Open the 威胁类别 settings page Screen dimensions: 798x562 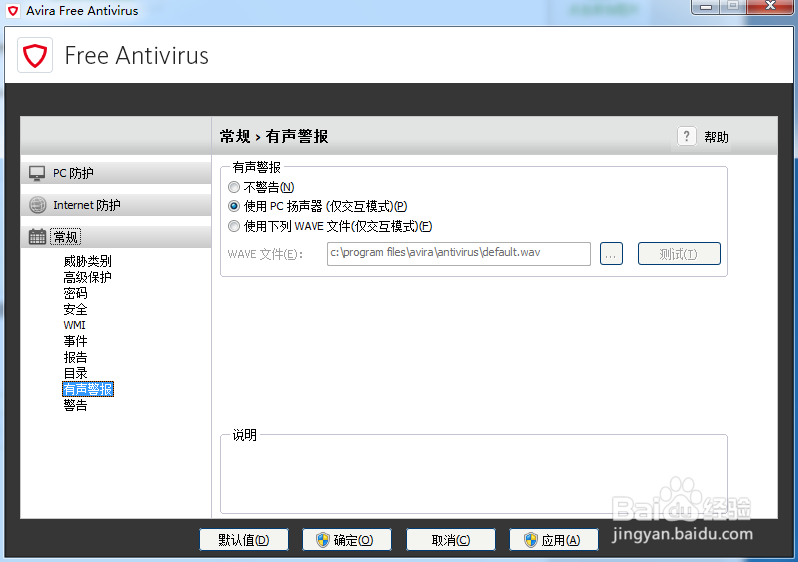pos(88,261)
